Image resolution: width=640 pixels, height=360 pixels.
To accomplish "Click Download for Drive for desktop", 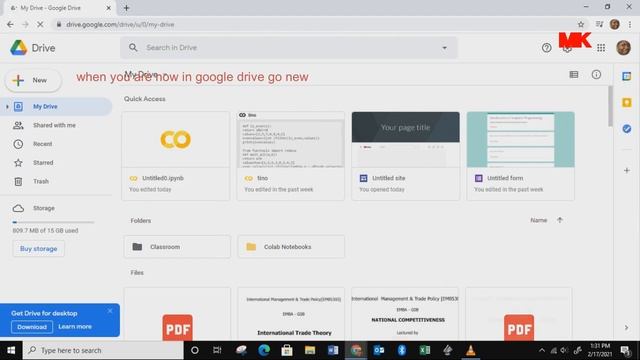I will coord(32,327).
